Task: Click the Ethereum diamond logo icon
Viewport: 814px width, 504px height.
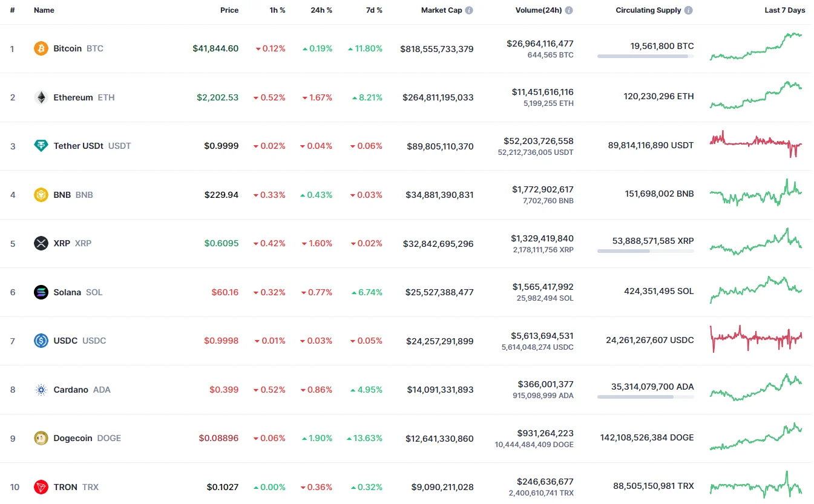Action: tap(41, 97)
